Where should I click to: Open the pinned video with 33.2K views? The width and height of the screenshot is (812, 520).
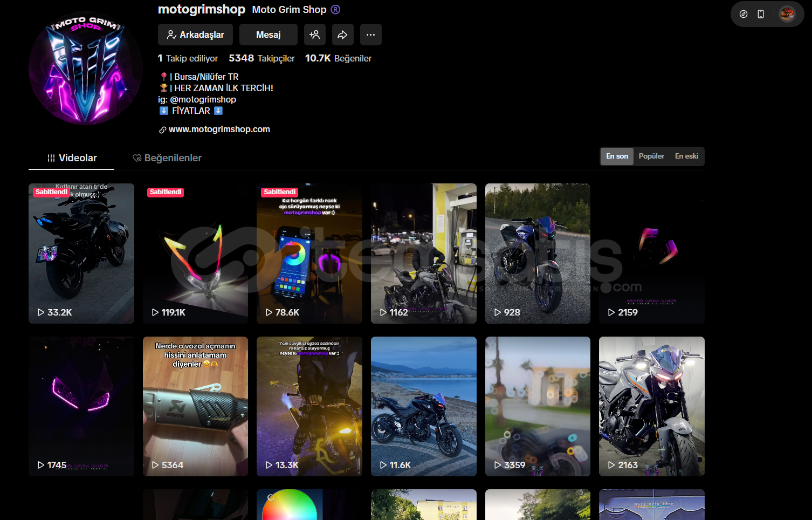[81, 254]
